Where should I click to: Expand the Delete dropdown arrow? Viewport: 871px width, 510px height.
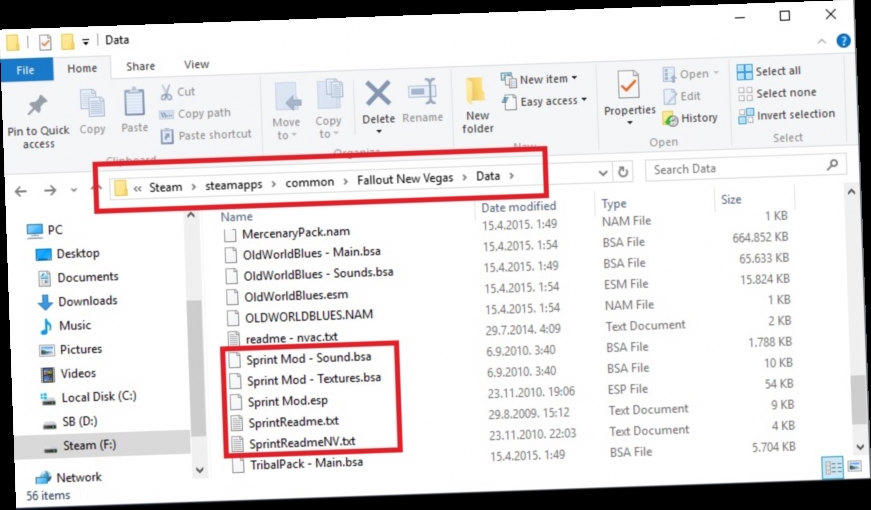379,132
